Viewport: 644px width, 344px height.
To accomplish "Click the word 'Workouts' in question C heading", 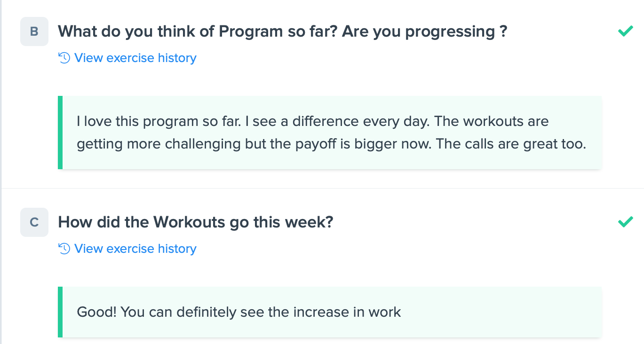I will 190,222.
